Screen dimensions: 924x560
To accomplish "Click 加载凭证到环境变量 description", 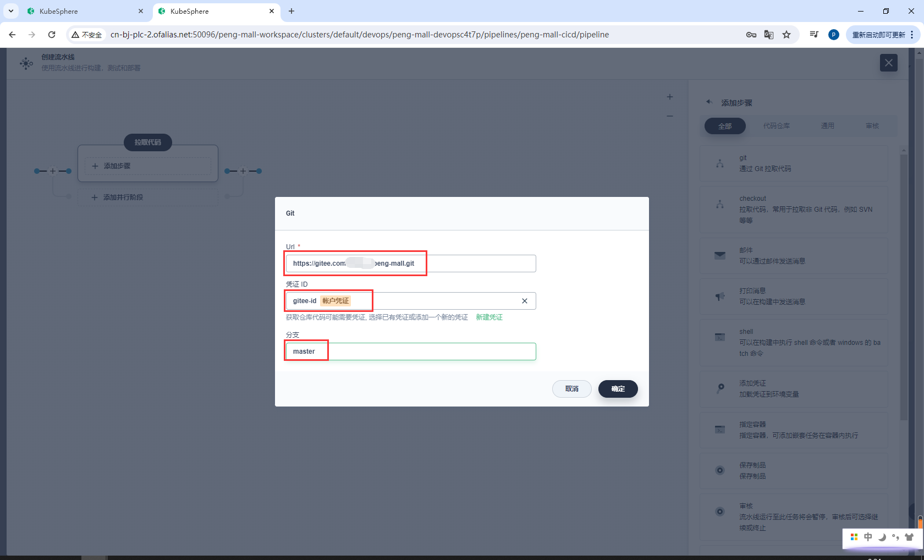I will coord(769,394).
